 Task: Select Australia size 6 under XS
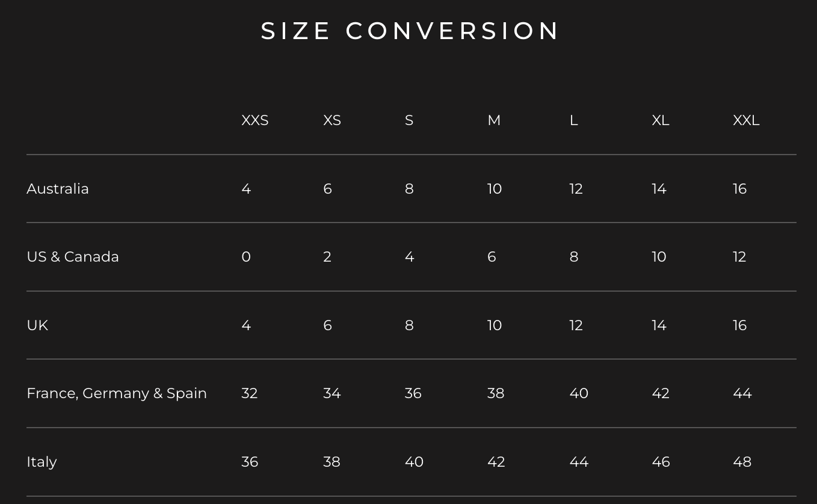coord(327,189)
